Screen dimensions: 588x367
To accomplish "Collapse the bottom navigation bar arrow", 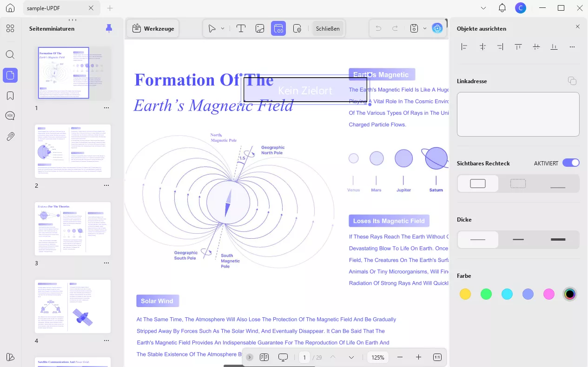I will 250,357.
